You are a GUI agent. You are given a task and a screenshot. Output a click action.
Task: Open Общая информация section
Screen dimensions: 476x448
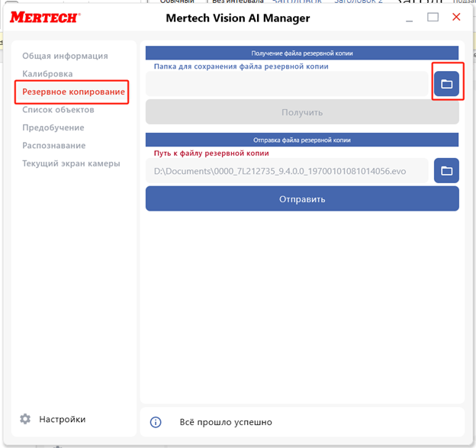click(x=65, y=56)
